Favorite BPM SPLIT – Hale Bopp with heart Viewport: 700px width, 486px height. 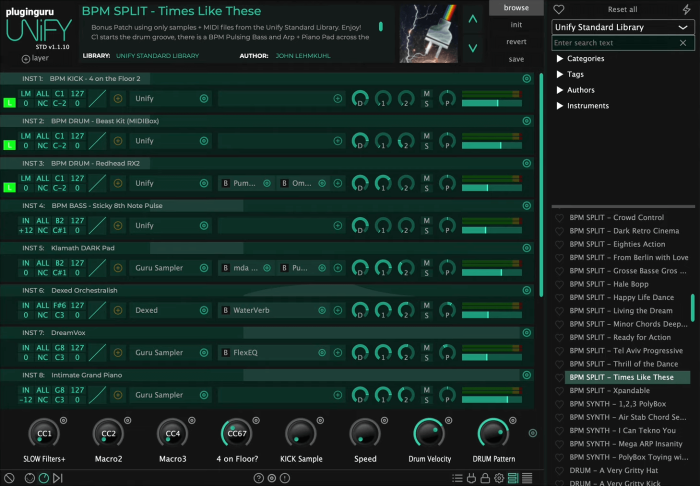pyautogui.click(x=559, y=284)
